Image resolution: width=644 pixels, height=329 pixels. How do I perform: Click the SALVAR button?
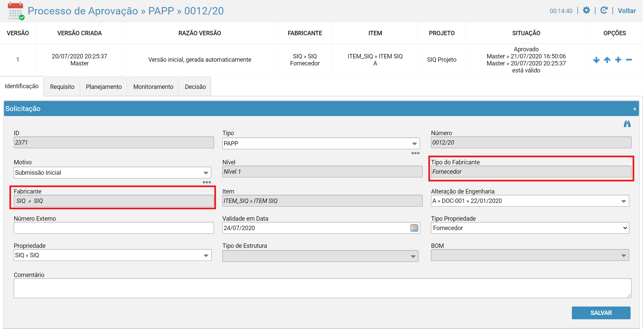pyautogui.click(x=601, y=313)
